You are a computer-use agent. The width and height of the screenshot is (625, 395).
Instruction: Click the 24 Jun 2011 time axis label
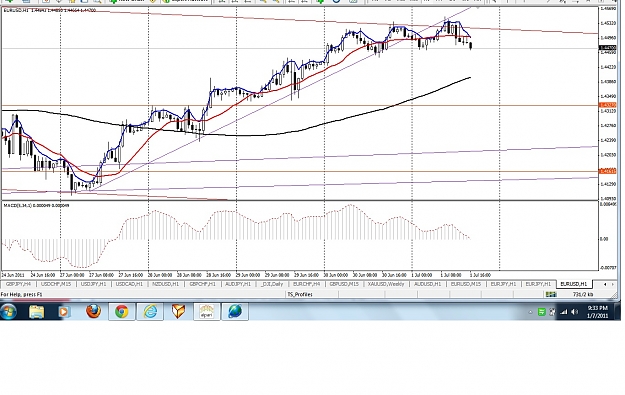[x=13, y=275]
